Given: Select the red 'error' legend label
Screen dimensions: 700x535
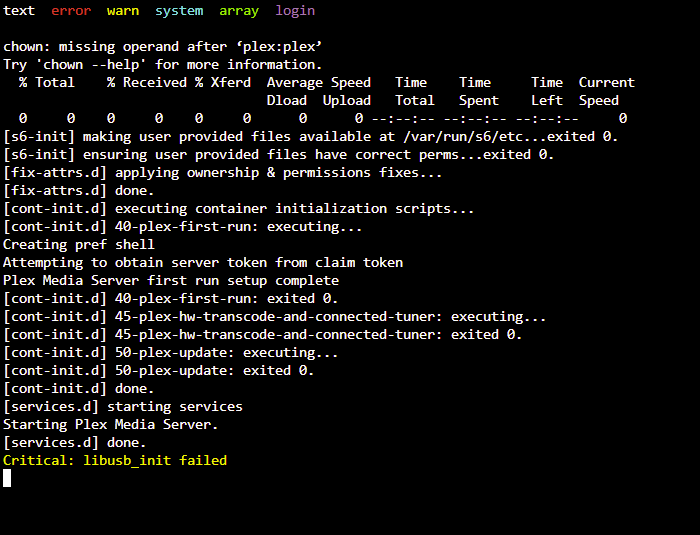Looking at the screenshot, I should pyautogui.click(x=71, y=10).
